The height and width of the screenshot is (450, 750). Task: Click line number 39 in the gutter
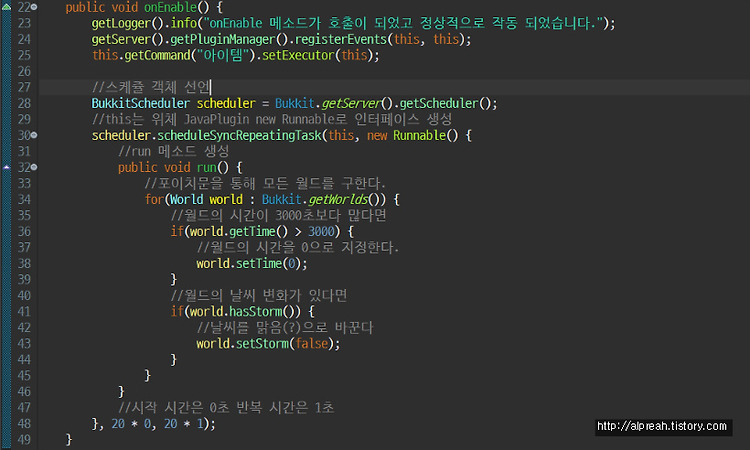[x=24, y=279]
